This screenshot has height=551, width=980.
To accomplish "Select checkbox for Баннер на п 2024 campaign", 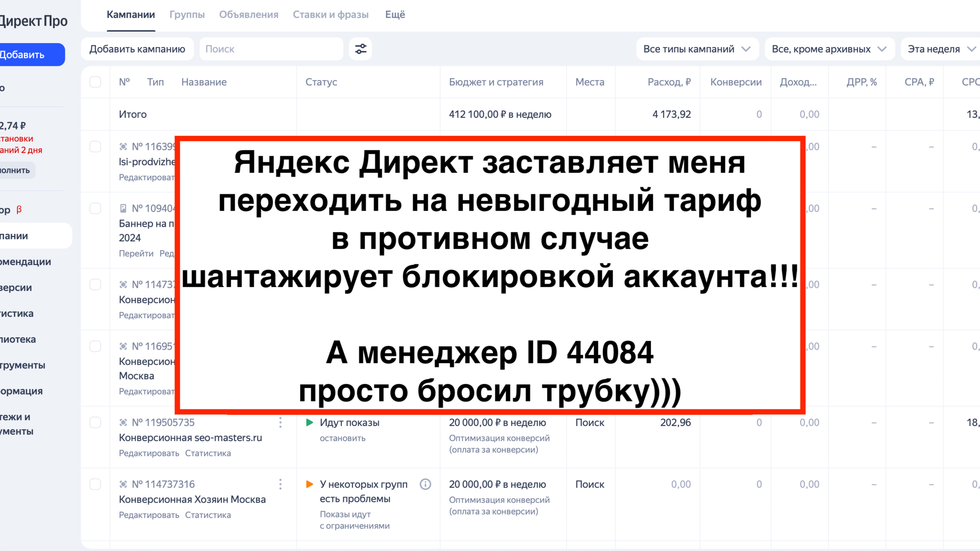I will click(x=95, y=208).
